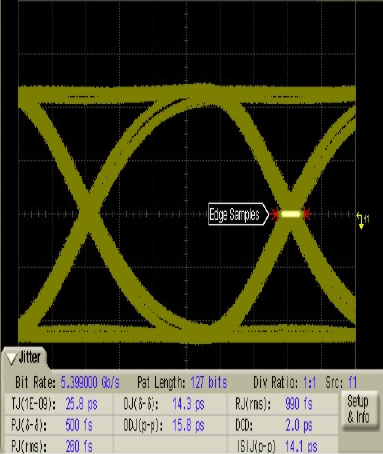Select the RJ(rms) value 990 fs

click(x=299, y=404)
